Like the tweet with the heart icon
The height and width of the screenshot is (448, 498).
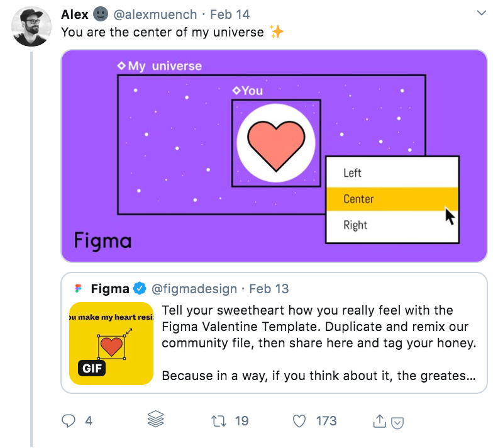300,421
